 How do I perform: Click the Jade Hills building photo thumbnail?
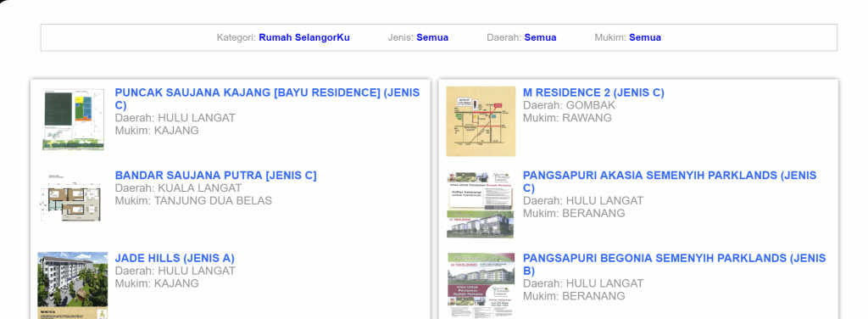coord(73,285)
